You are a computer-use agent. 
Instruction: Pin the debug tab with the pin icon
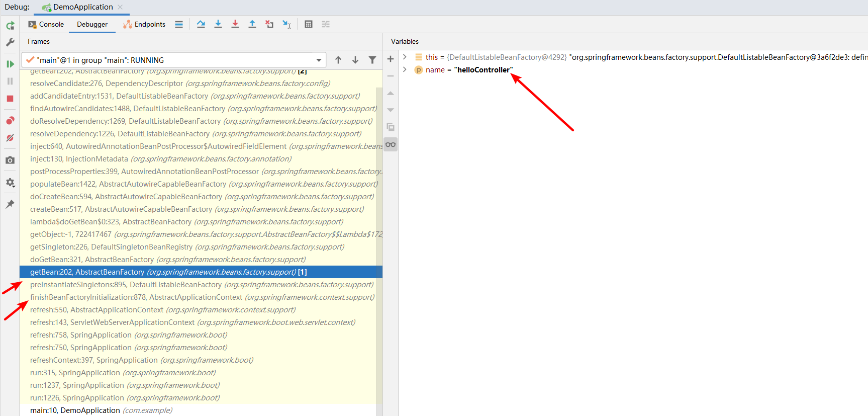[10, 204]
